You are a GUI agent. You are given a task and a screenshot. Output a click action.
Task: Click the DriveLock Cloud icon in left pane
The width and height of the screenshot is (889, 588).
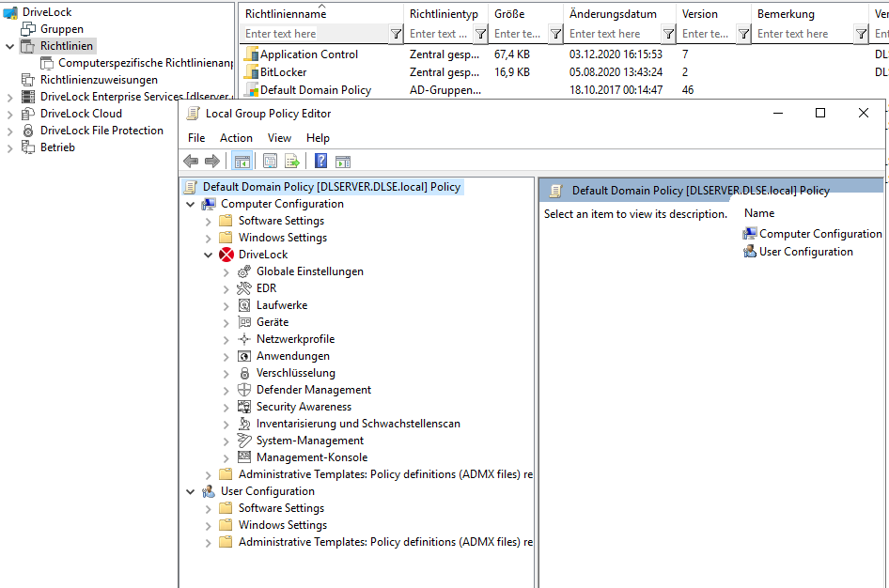coord(28,114)
